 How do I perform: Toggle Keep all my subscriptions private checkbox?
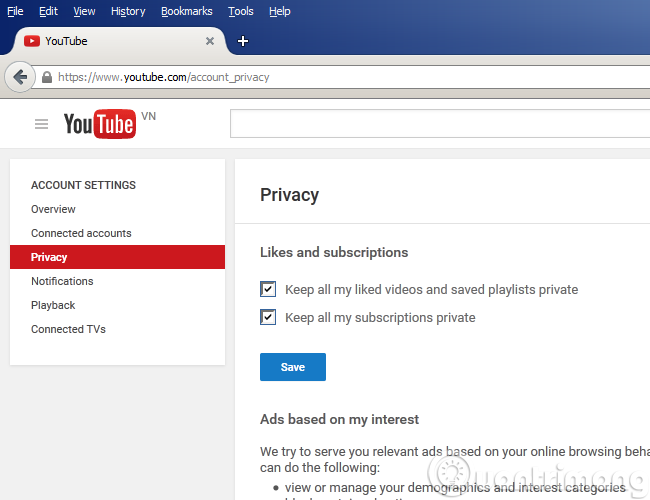(x=268, y=317)
